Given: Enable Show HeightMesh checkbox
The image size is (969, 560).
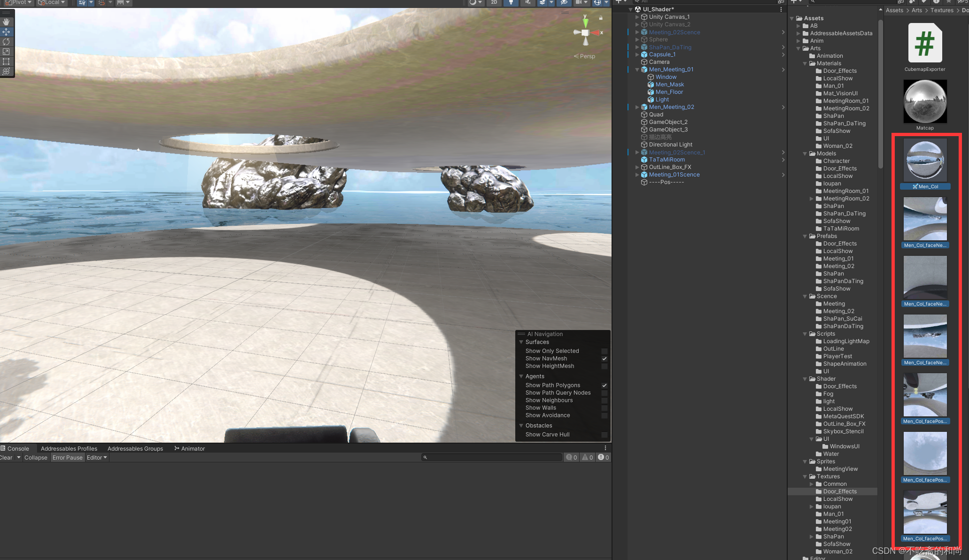Looking at the screenshot, I should point(605,366).
